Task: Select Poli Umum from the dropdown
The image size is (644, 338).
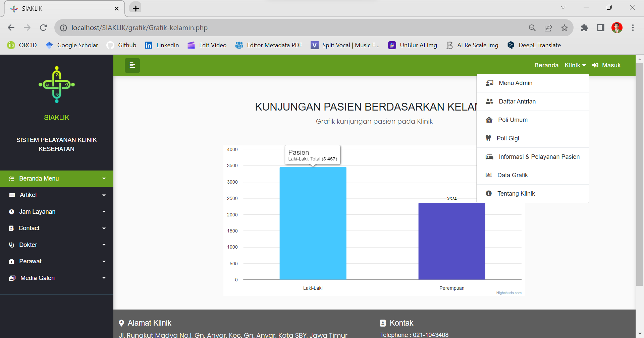Action: [x=533, y=120]
